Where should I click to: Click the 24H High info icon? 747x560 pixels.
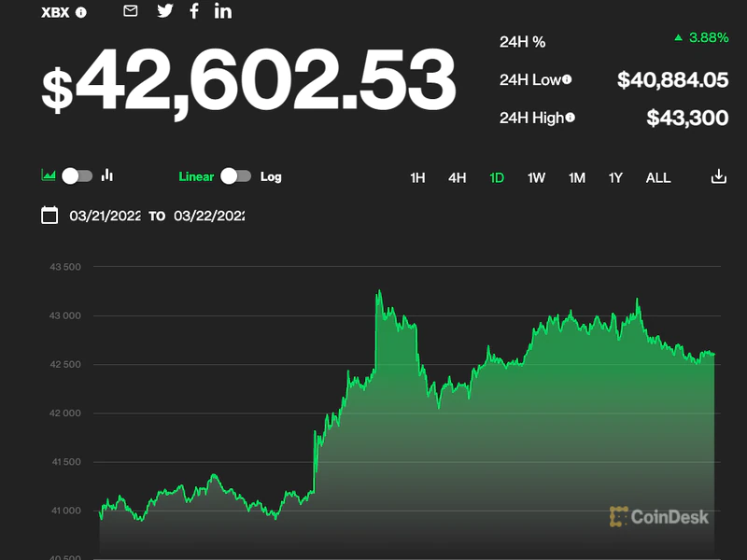point(571,118)
